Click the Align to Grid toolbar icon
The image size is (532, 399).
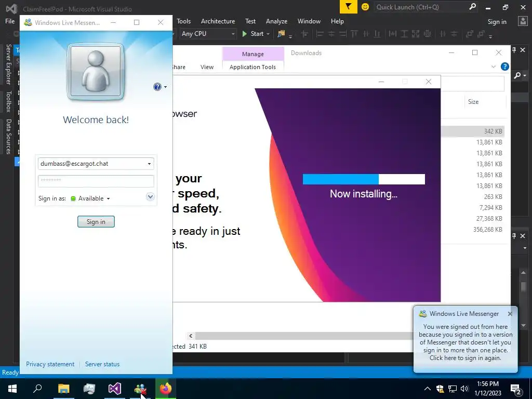(x=304, y=34)
